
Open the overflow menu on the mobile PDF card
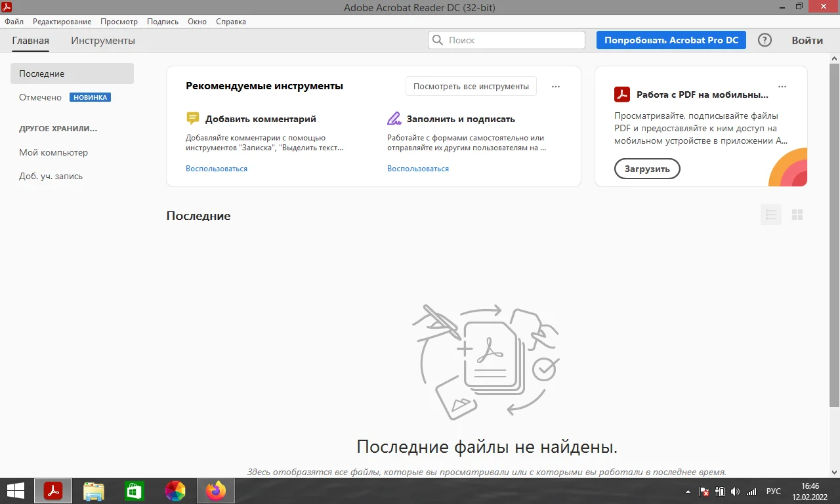pyautogui.click(x=782, y=86)
